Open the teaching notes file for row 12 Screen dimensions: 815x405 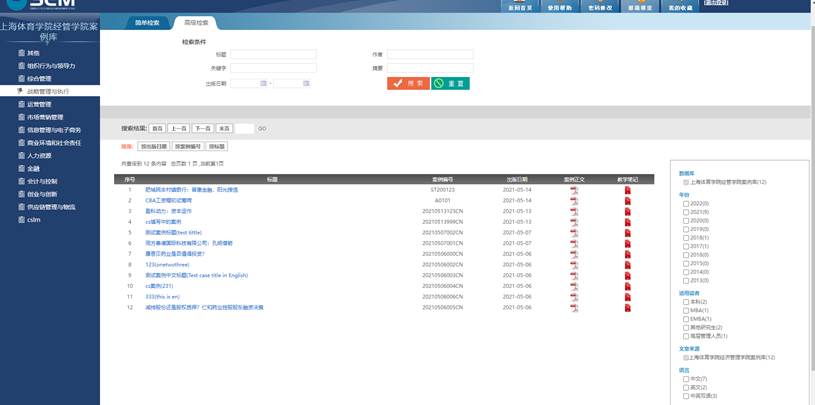628,307
